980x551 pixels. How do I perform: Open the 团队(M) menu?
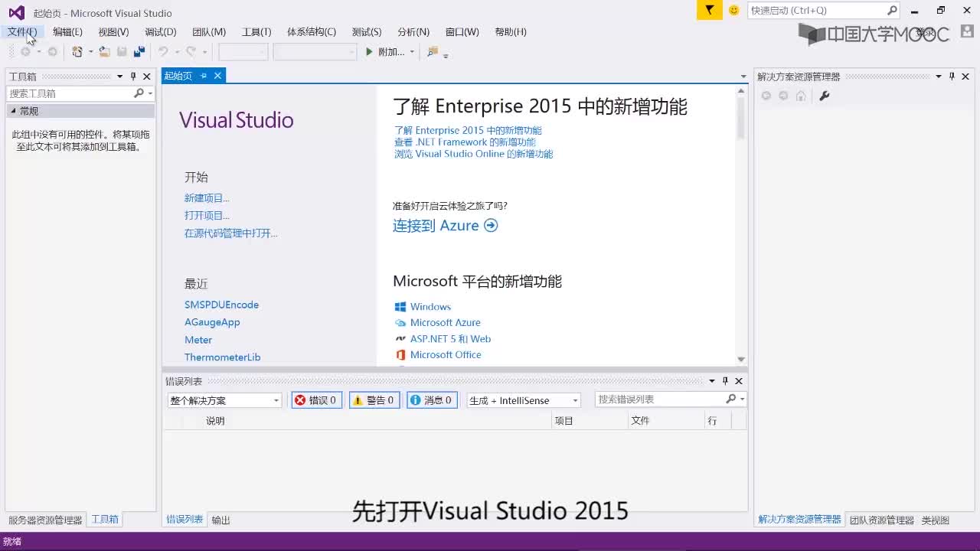[209, 31]
